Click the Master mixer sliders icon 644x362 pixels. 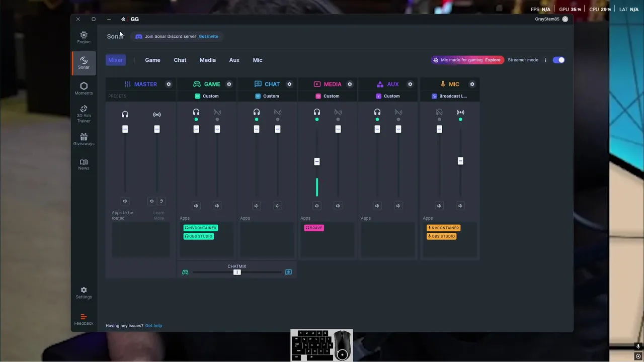[x=127, y=84]
